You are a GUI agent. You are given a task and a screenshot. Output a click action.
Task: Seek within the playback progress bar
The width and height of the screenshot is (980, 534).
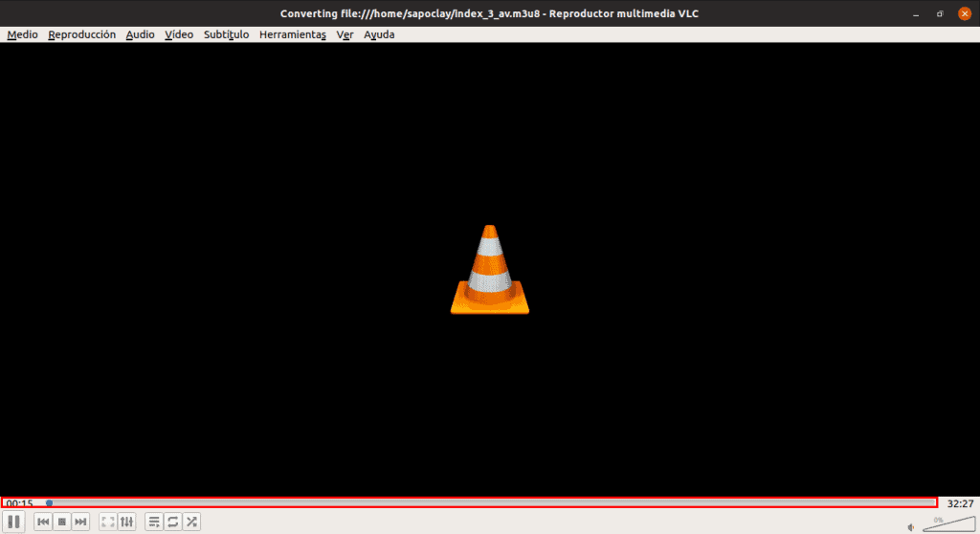pos(491,502)
